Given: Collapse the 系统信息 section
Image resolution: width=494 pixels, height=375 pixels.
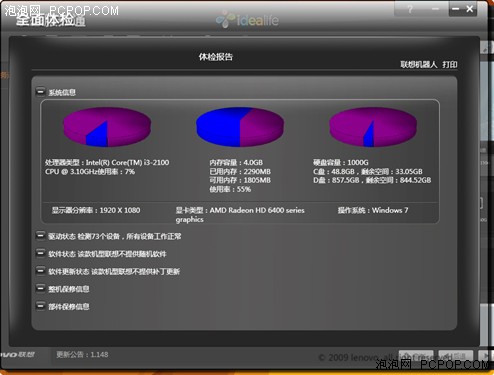Looking at the screenshot, I should click(40, 91).
